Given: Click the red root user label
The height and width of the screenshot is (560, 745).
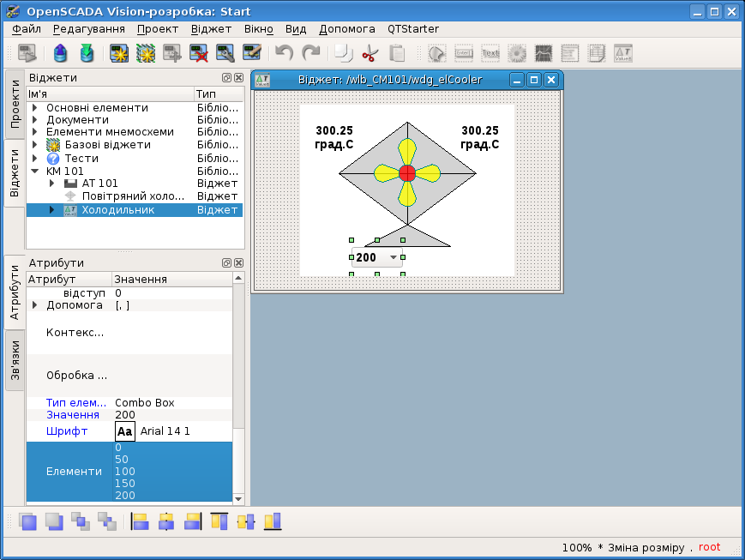Looking at the screenshot, I should click(x=709, y=547).
